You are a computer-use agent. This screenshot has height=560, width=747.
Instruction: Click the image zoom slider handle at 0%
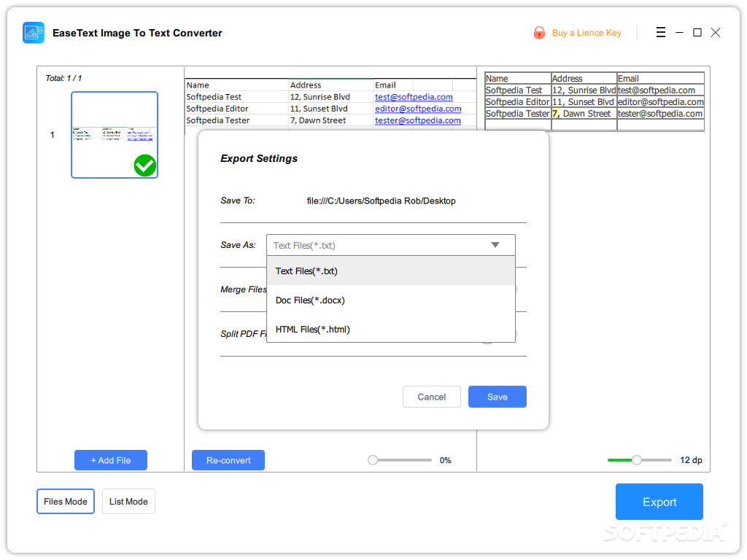[373, 460]
